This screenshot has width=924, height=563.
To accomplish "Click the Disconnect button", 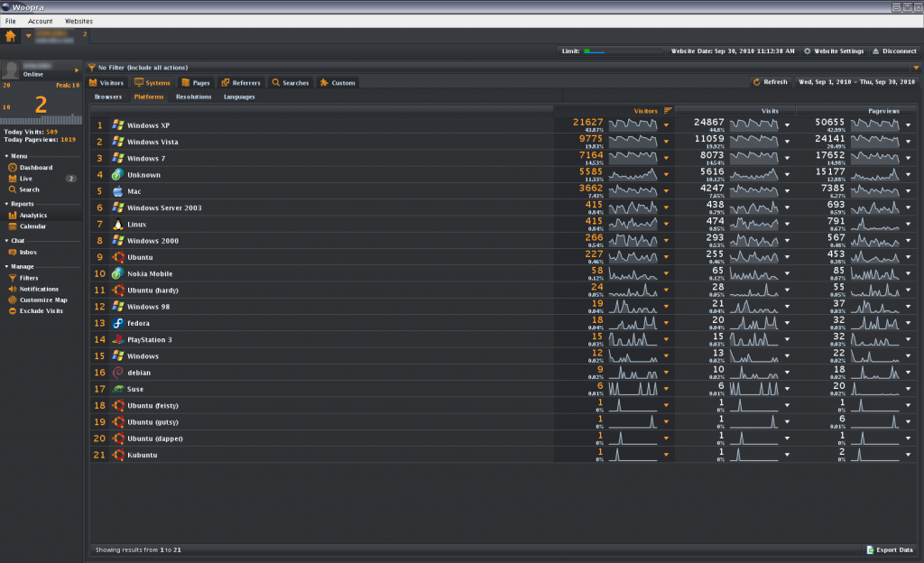I will tap(894, 51).
